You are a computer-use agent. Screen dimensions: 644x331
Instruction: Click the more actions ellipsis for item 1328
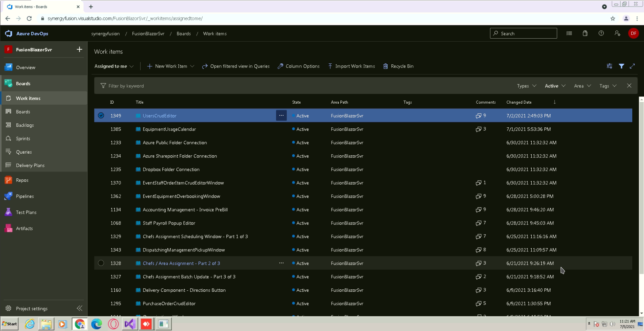[282, 263]
